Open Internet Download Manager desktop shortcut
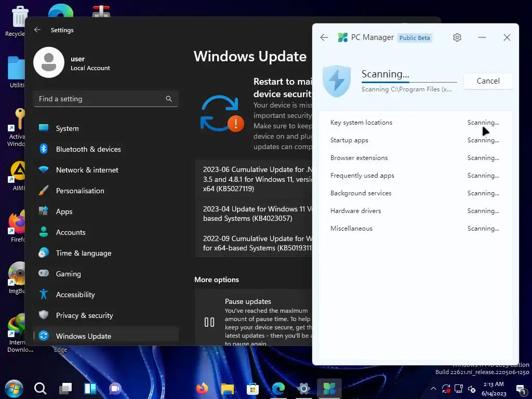This screenshot has height=399, width=532. point(20,334)
